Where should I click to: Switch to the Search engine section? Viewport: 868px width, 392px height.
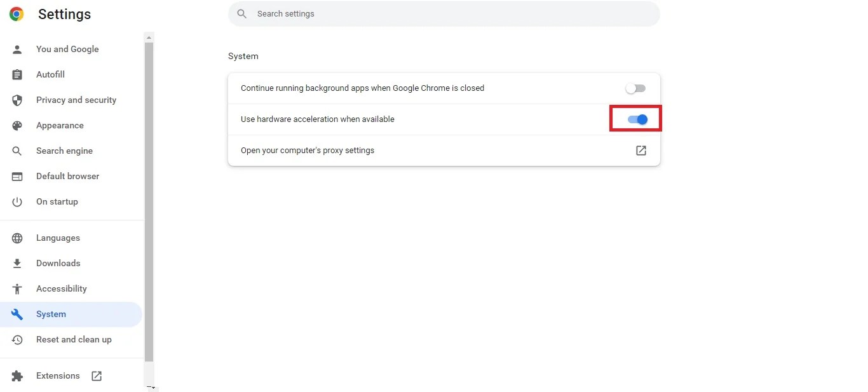click(x=64, y=151)
